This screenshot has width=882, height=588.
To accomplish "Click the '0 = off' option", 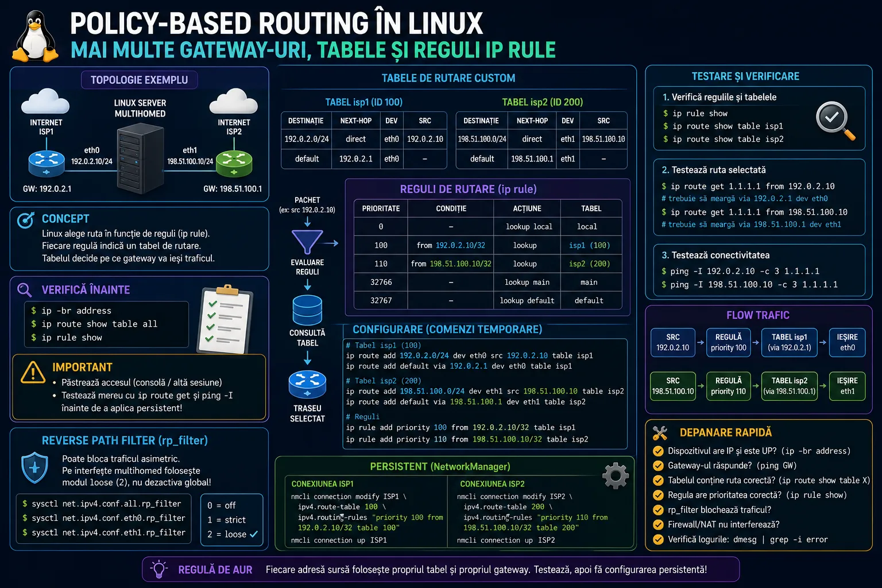I will click(222, 505).
